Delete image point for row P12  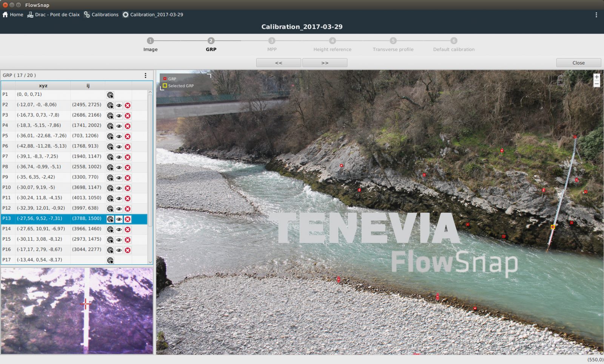128,209
